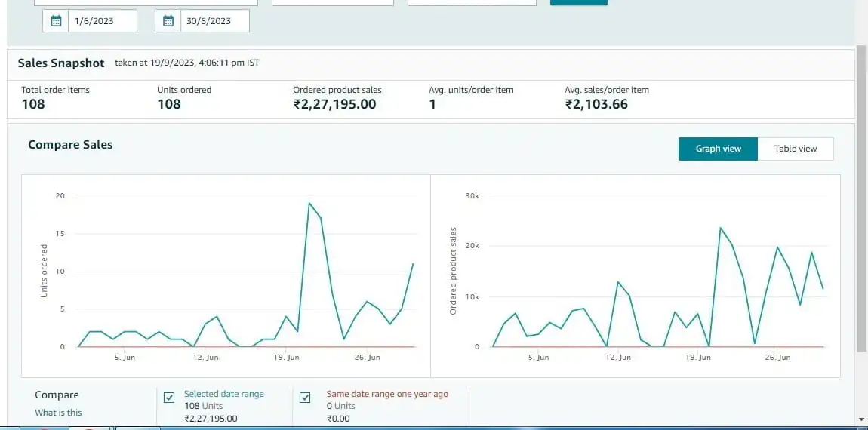Image resolution: width=868 pixels, height=430 pixels.
Task: Click the highest peak in Ordered product sales chart
Action: (x=721, y=228)
